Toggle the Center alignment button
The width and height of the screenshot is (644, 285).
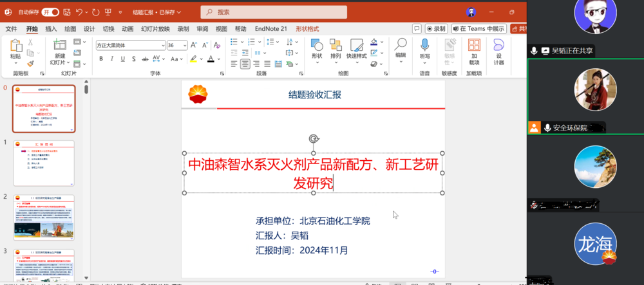click(x=245, y=64)
